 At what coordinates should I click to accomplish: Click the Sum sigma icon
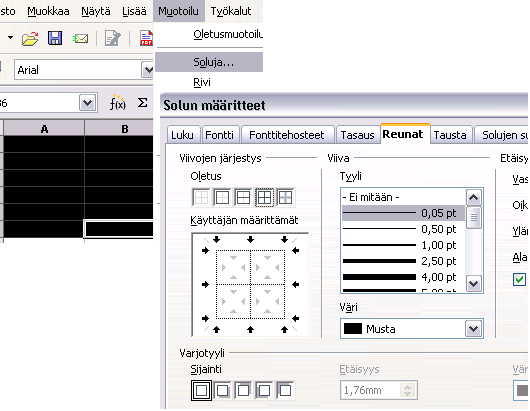coord(142,103)
